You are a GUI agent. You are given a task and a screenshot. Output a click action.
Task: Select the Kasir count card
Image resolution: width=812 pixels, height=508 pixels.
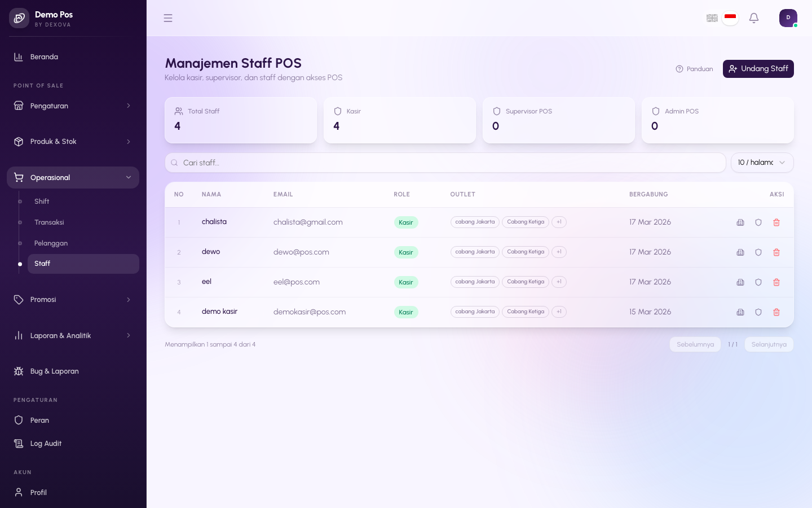400,120
